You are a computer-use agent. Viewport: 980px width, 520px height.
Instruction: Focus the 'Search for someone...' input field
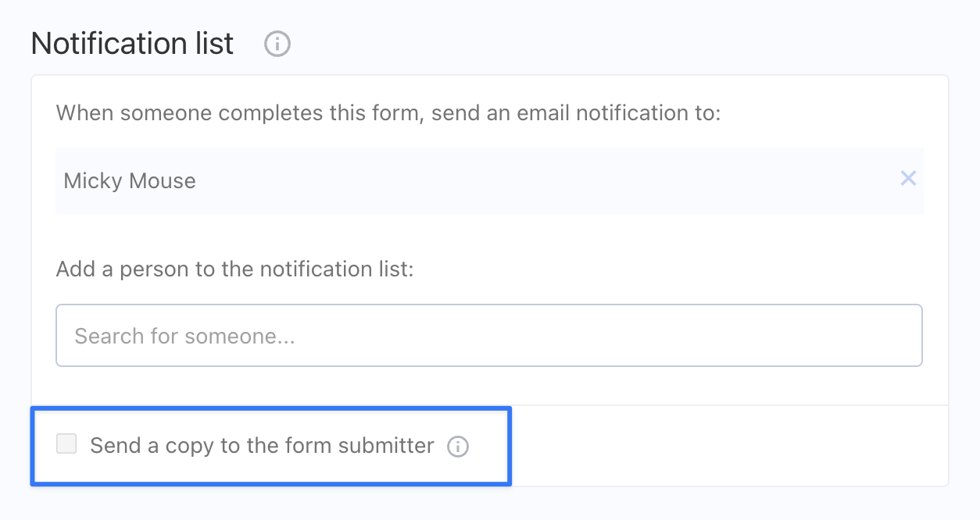click(489, 336)
